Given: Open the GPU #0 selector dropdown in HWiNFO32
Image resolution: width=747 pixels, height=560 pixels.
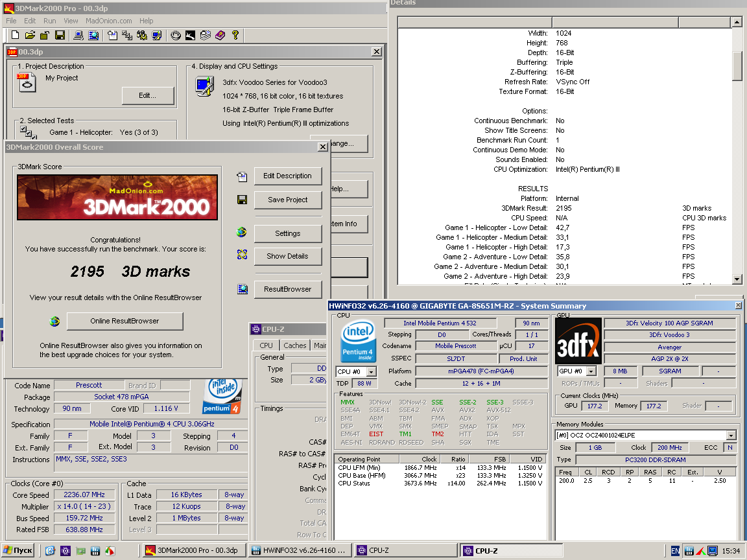Looking at the screenshot, I should pos(591,371).
